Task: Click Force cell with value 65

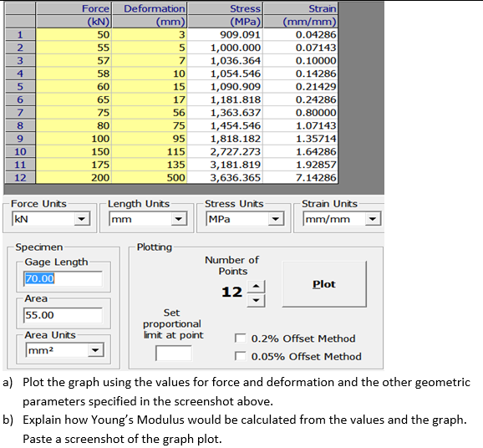Action: click(74, 99)
